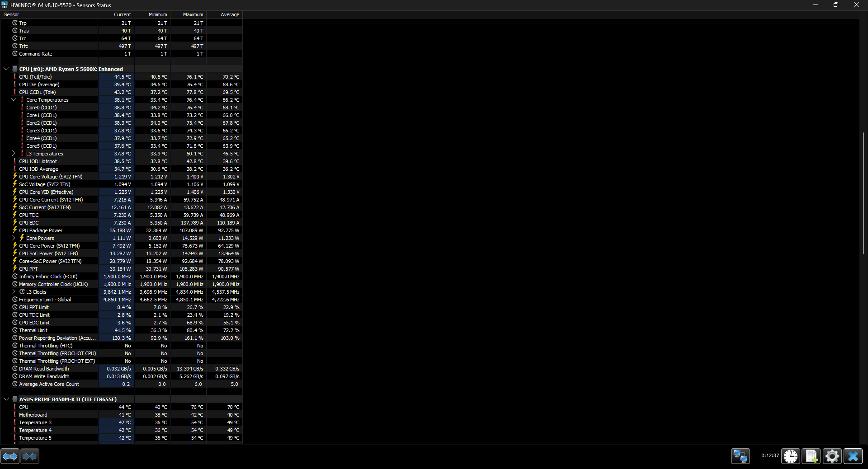
Task: Click thermometer icon of CPU IOD Hotspot
Action: pyautogui.click(x=15, y=161)
